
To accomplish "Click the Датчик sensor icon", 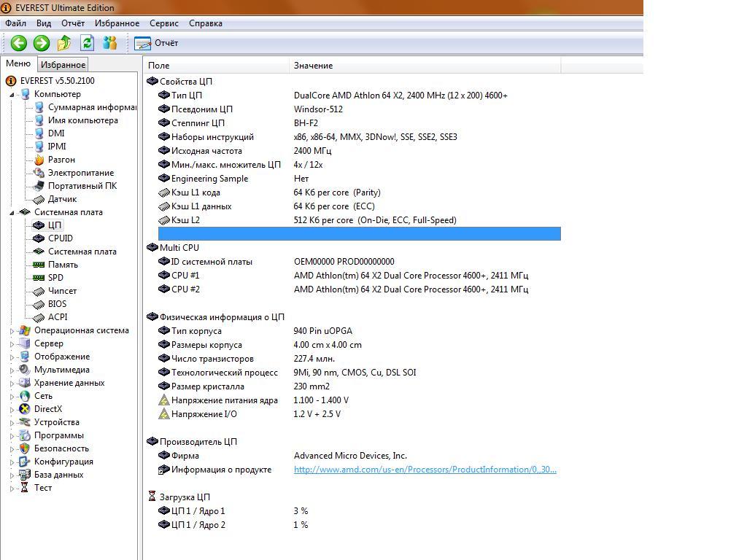I will tap(39, 199).
